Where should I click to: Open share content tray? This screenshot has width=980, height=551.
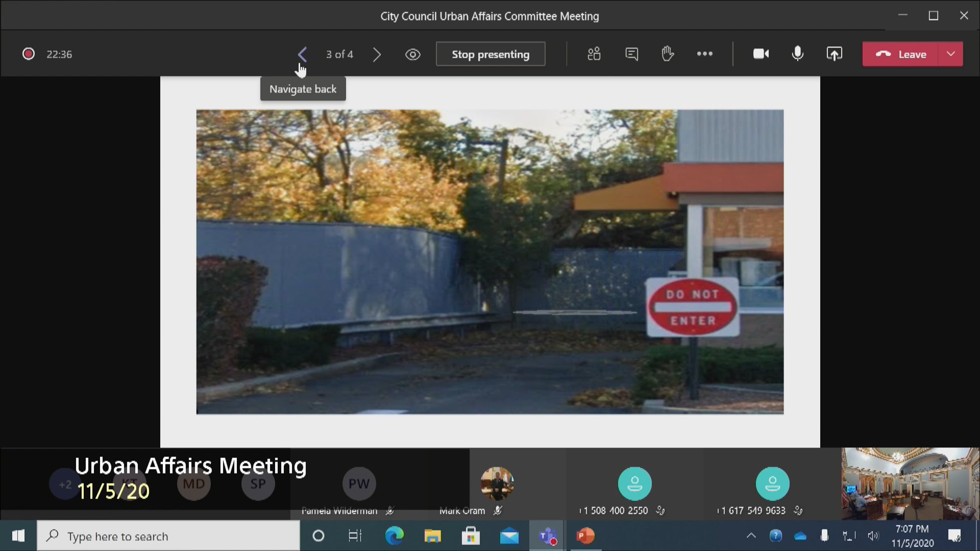[834, 54]
